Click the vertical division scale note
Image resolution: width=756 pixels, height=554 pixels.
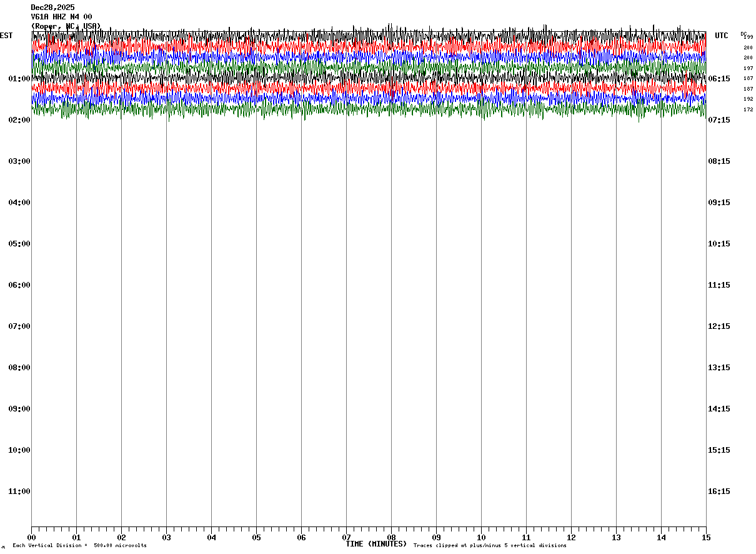click(x=79, y=546)
